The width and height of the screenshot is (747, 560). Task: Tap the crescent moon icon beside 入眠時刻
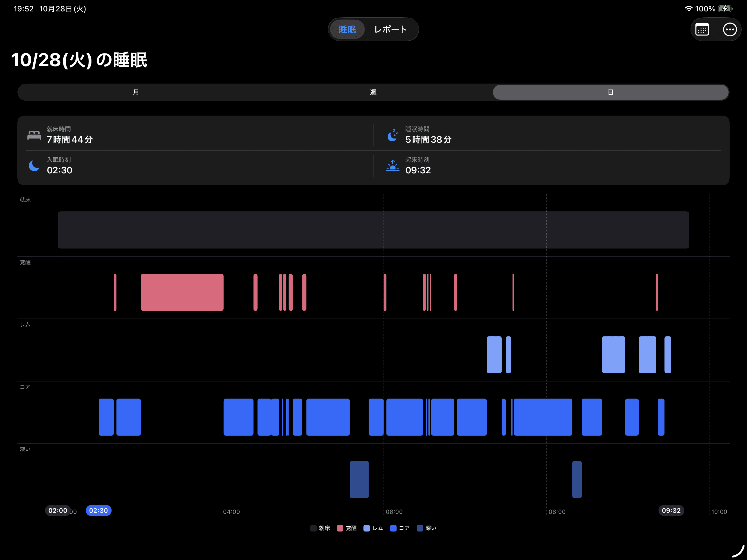pos(34,166)
